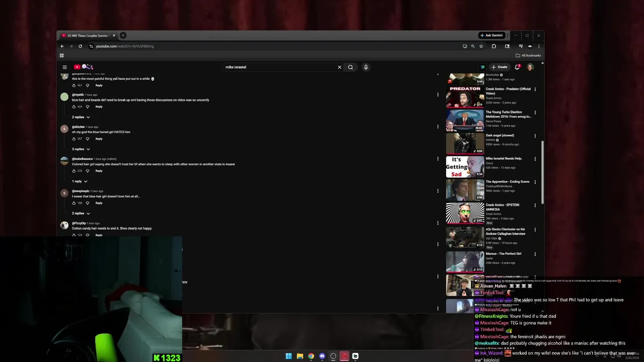Reply to the @swspisepic comment
The width and height of the screenshot is (644, 362).
[99, 203]
